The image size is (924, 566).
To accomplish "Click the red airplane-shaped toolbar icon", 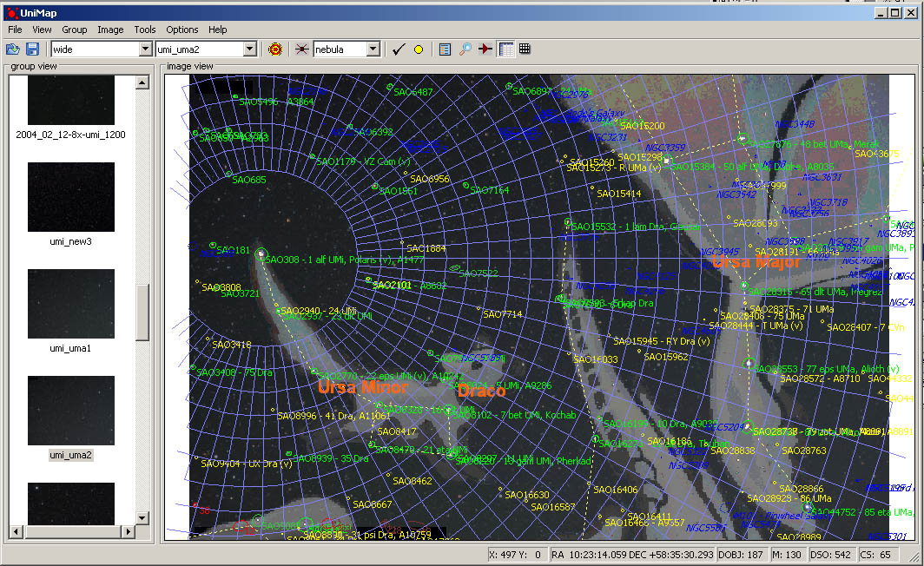I will pos(485,49).
